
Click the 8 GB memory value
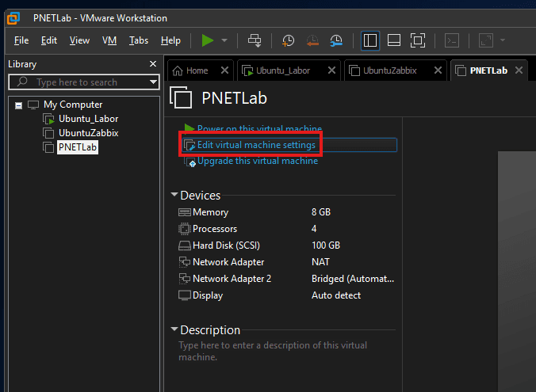pos(321,212)
